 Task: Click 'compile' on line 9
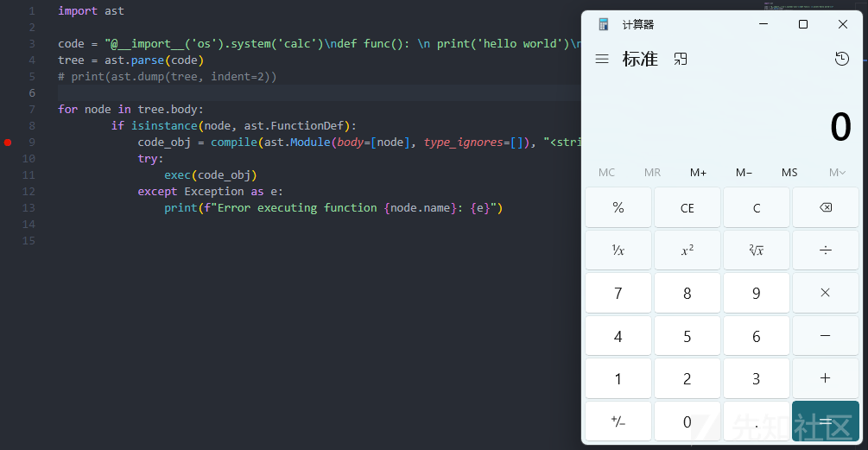pos(233,143)
